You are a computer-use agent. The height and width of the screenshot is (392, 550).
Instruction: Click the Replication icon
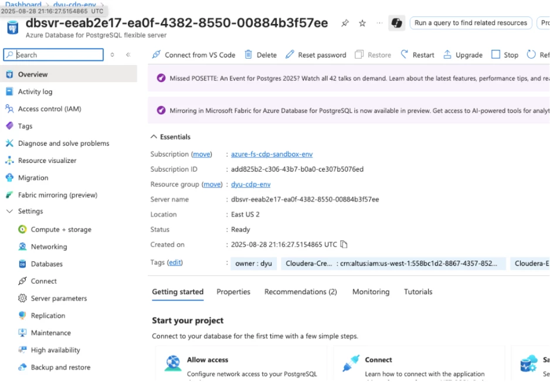pos(22,315)
